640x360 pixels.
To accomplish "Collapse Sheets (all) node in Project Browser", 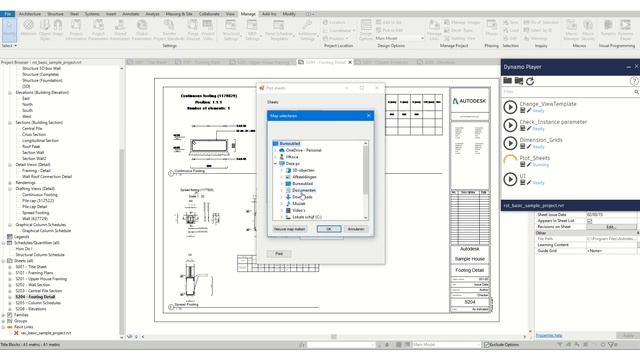I will (x=4, y=261).
